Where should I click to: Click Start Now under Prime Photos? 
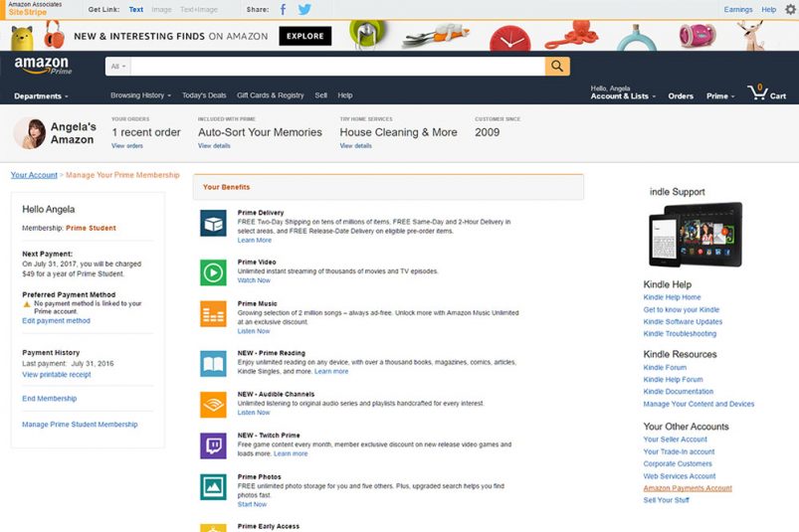[252, 504]
